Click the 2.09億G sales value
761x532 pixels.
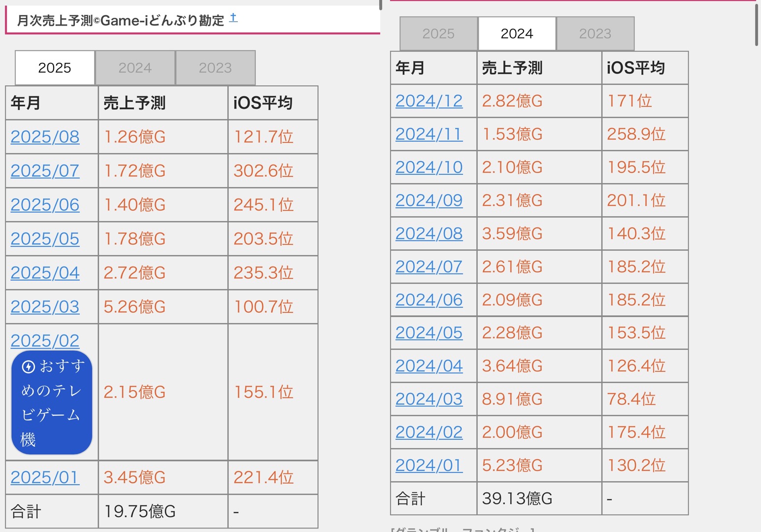(x=512, y=299)
